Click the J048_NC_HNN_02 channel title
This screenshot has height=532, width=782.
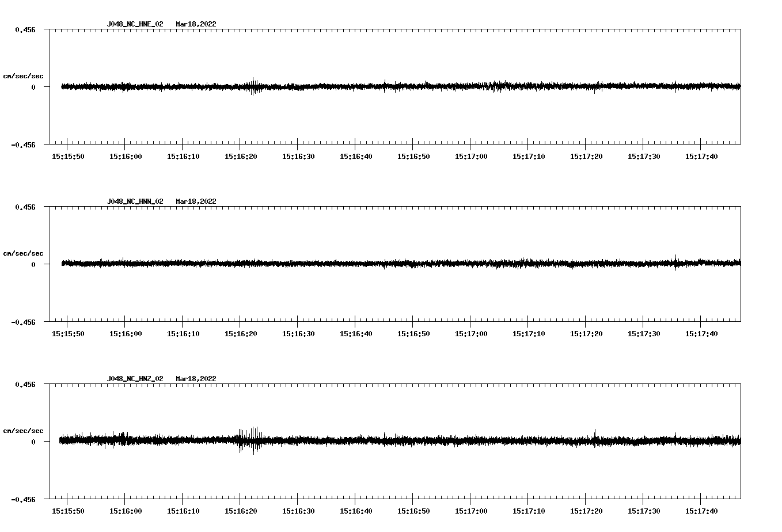coord(135,202)
